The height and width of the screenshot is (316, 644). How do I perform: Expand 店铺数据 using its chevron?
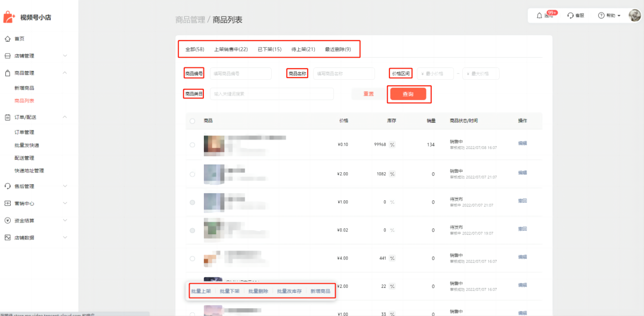coord(65,237)
